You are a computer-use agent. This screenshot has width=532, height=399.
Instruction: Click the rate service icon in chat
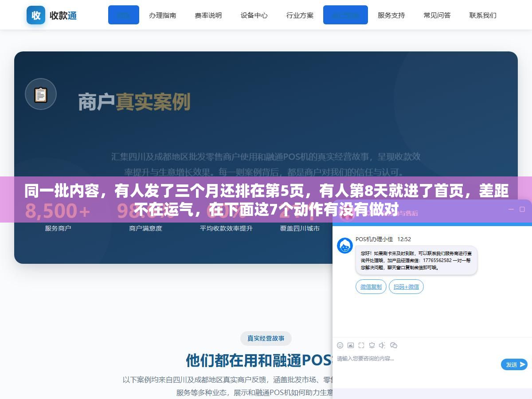(x=372, y=345)
